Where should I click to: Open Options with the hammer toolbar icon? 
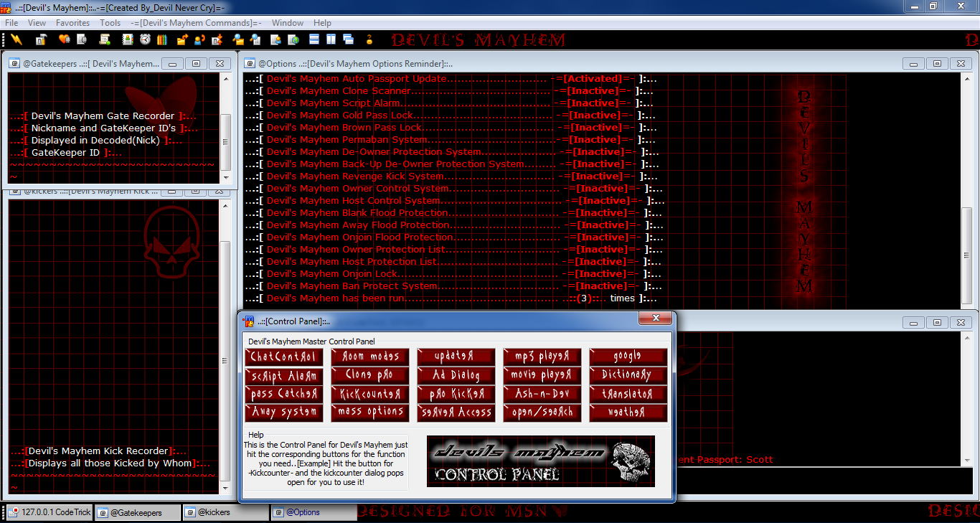(41, 39)
